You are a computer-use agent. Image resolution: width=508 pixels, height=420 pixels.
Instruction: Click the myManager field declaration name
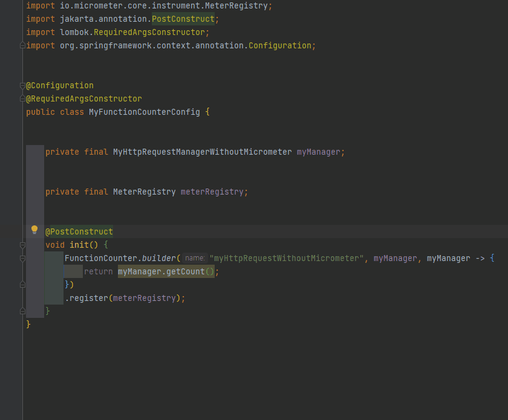[319, 152]
